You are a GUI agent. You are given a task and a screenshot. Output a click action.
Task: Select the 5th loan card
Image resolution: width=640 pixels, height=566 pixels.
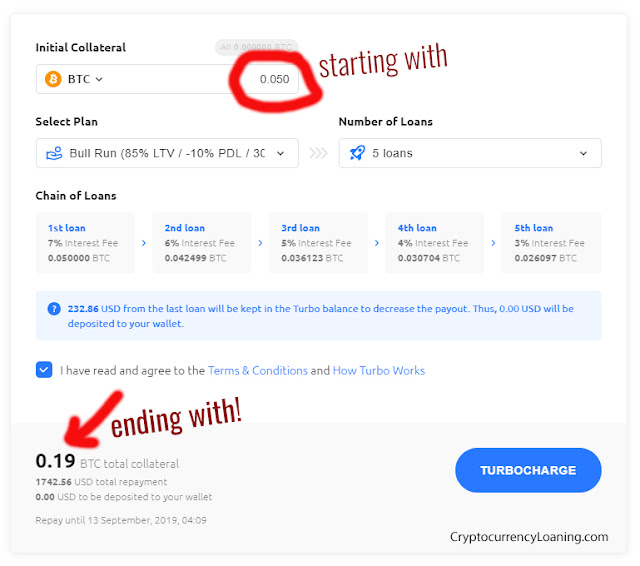(x=551, y=243)
